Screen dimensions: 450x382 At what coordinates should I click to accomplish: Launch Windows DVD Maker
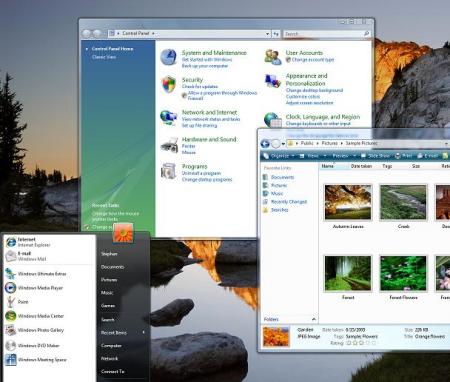tap(32, 345)
